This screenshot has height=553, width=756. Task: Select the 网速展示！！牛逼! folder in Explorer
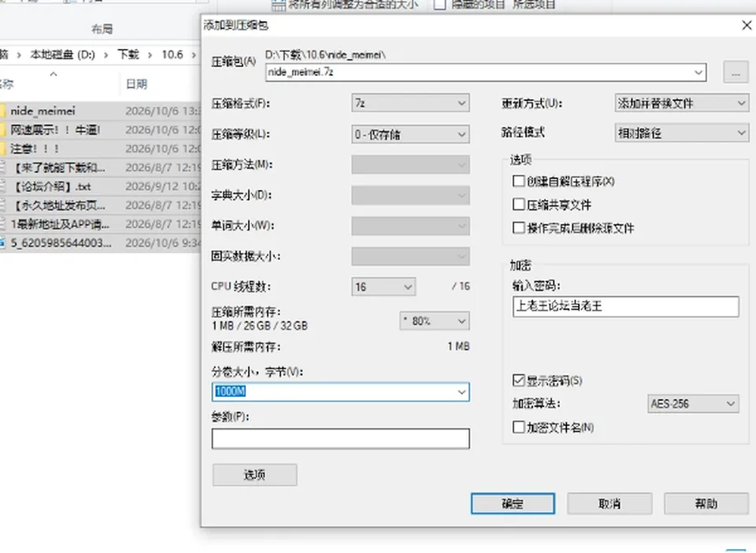[55, 130]
